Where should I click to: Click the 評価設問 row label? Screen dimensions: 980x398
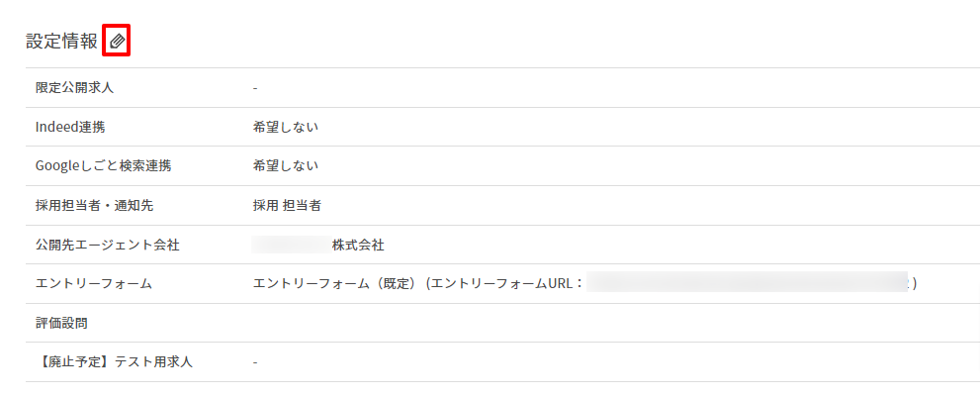coord(62,323)
